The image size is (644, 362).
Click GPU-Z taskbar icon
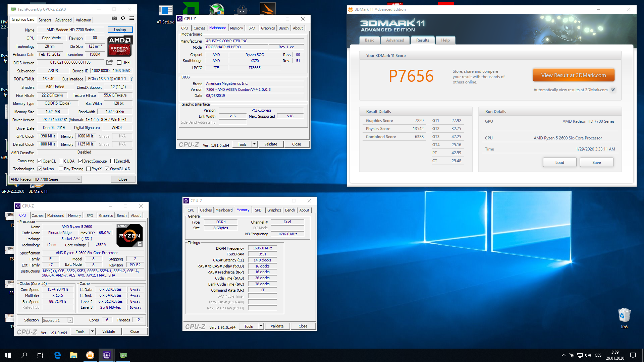(123, 355)
